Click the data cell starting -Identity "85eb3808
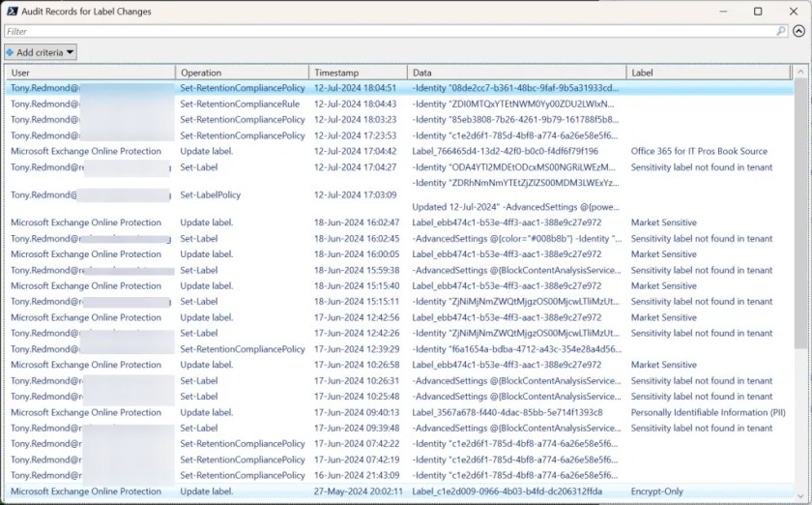This screenshot has height=505, width=812. point(515,120)
